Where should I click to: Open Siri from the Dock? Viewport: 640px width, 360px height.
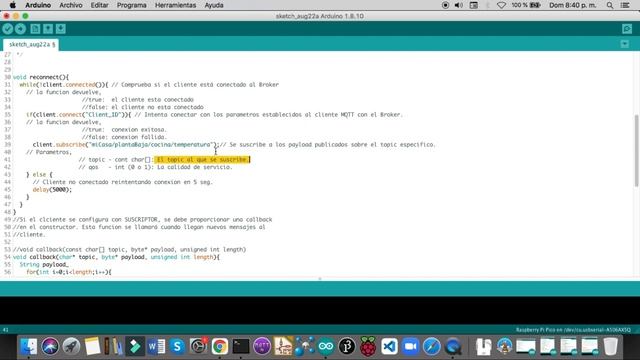pos(50,347)
